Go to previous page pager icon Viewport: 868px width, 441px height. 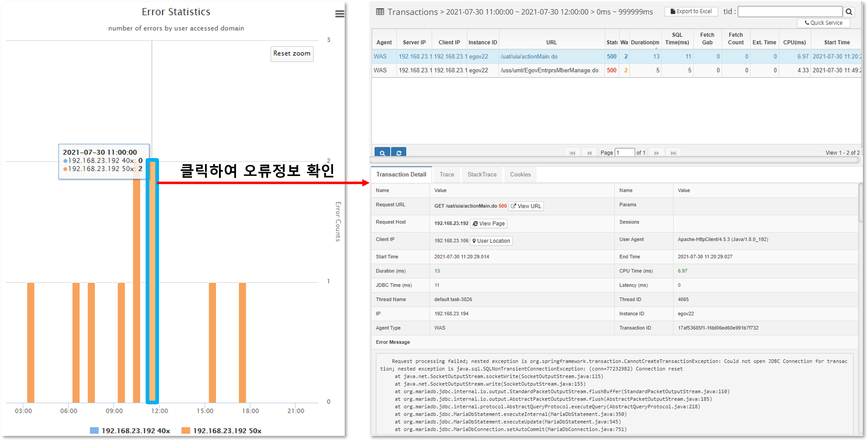point(589,153)
